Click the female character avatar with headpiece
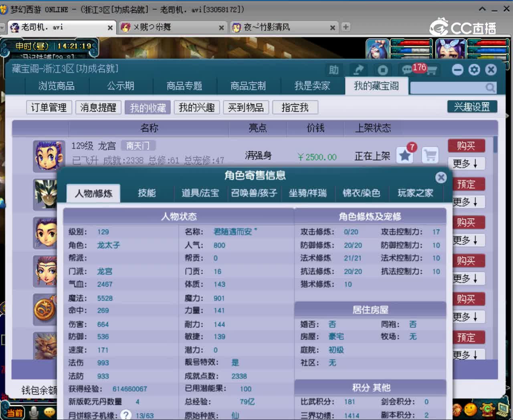The image size is (513, 420). click(45, 271)
